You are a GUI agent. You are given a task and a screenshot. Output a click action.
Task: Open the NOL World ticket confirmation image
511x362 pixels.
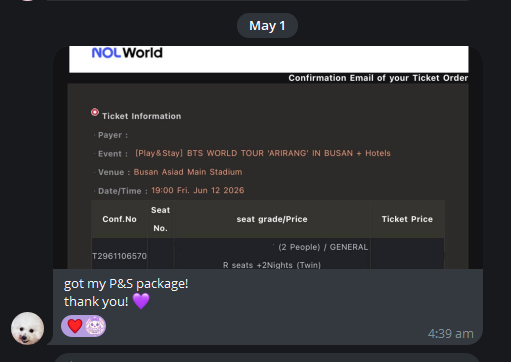(268, 157)
